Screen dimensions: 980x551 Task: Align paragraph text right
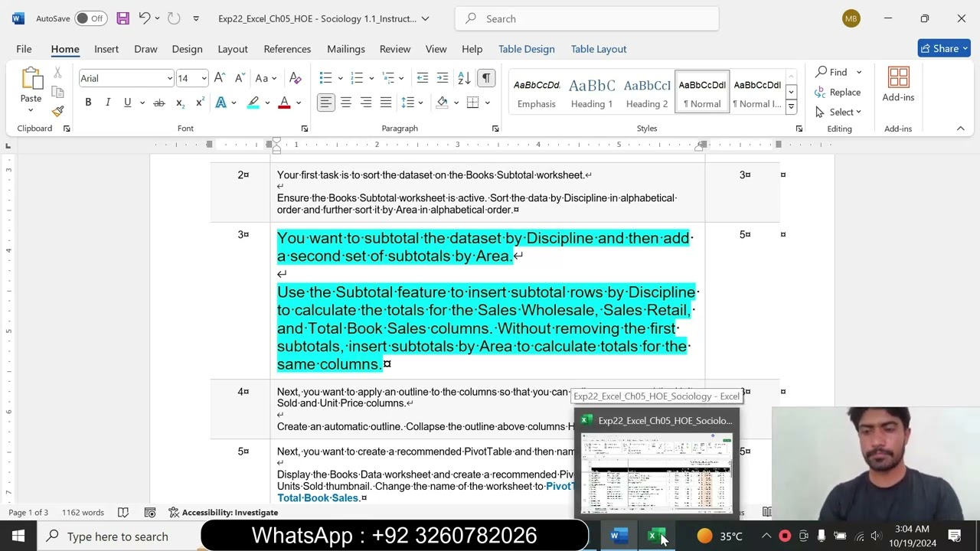tap(366, 103)
